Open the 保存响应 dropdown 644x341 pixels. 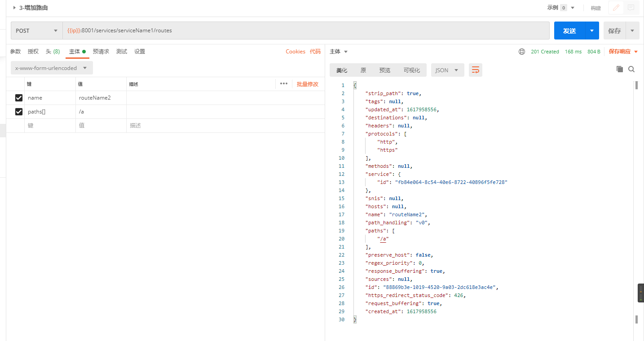pyautogui.click(x=623, y=52)
